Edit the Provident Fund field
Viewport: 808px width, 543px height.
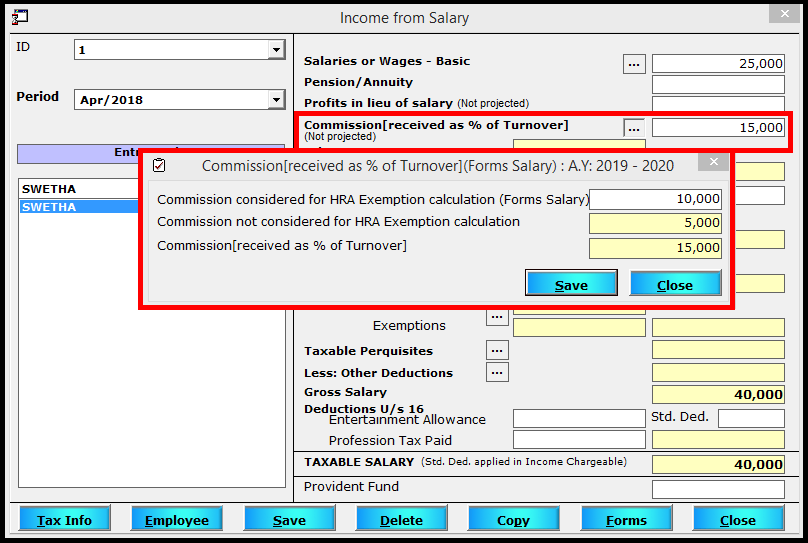[718, 489]
